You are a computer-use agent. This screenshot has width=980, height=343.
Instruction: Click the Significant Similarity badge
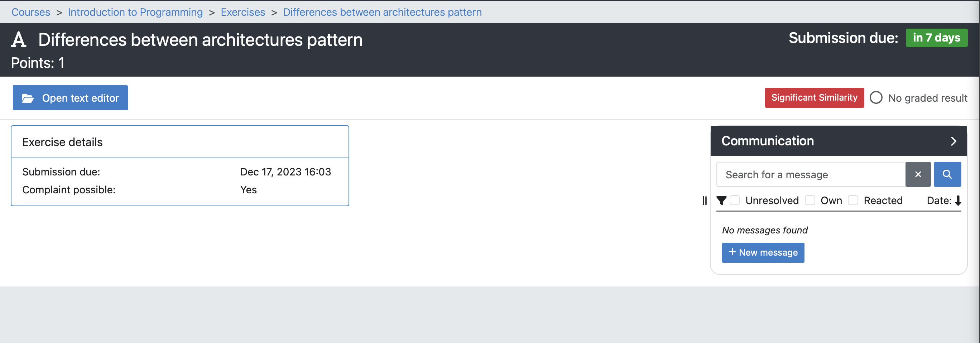[814, 97]
